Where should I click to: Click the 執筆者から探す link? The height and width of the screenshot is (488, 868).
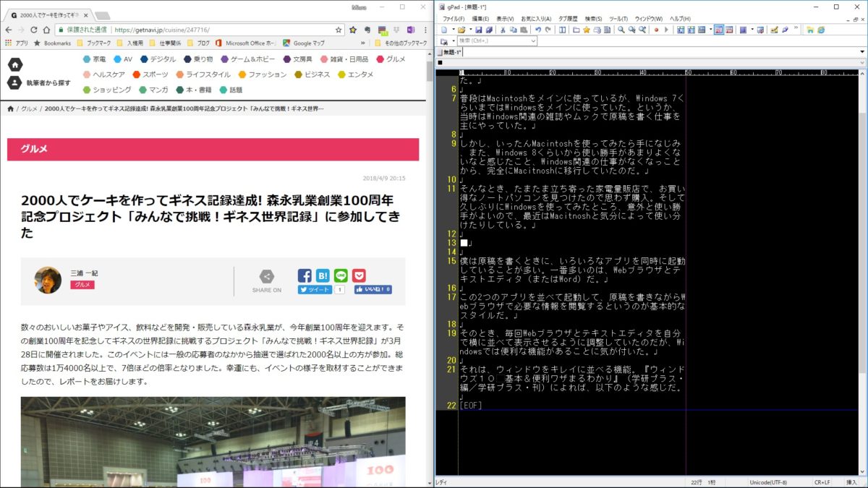click(x=48, y=82)
